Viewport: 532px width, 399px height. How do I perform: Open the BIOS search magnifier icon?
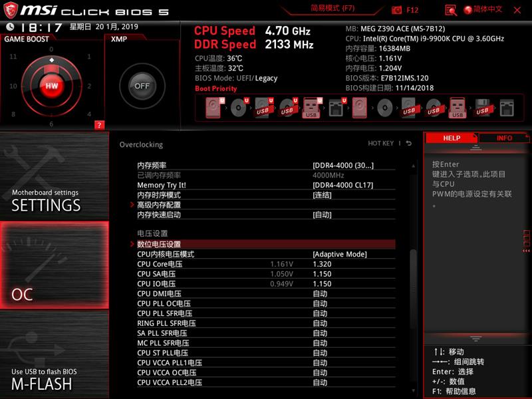click(x=451, y=10)
